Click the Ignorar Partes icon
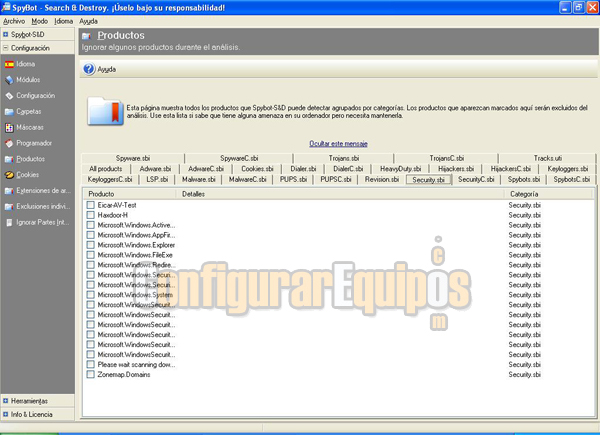 (x=9, y=222)
